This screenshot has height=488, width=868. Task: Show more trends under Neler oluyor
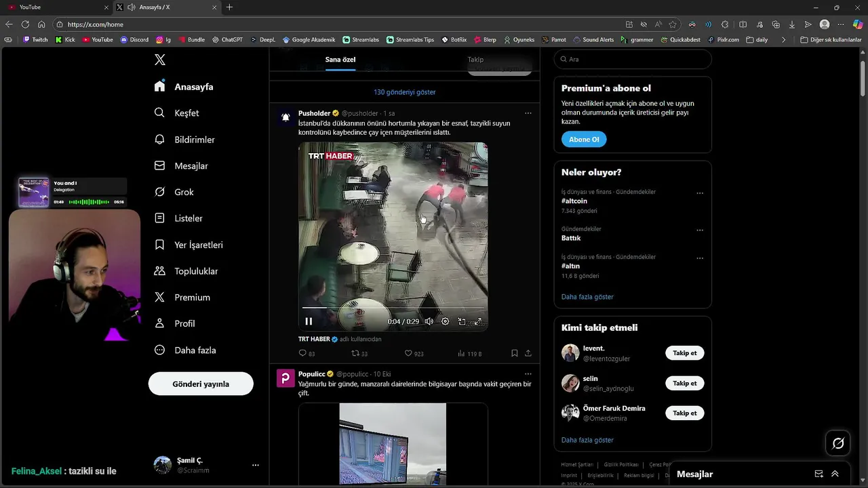(587, 297)
